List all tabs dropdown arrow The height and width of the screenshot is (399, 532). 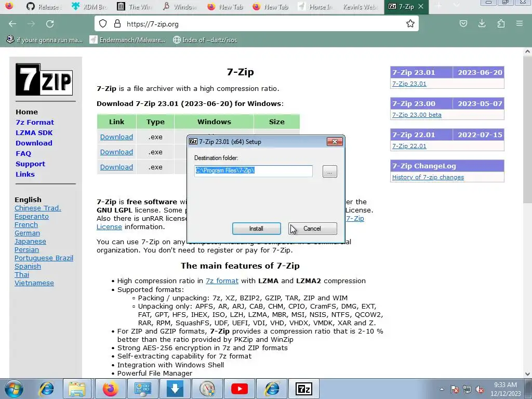[456, 6]
